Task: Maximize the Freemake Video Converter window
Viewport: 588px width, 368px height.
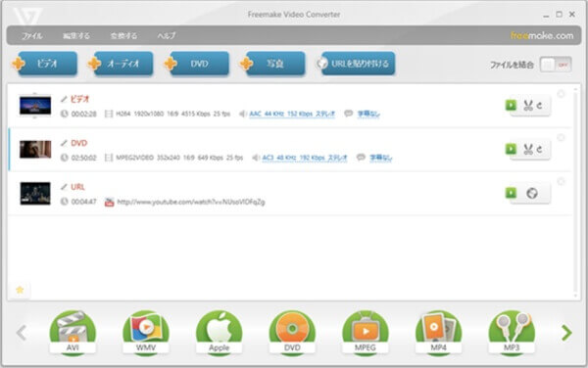Action: [559, 15]
